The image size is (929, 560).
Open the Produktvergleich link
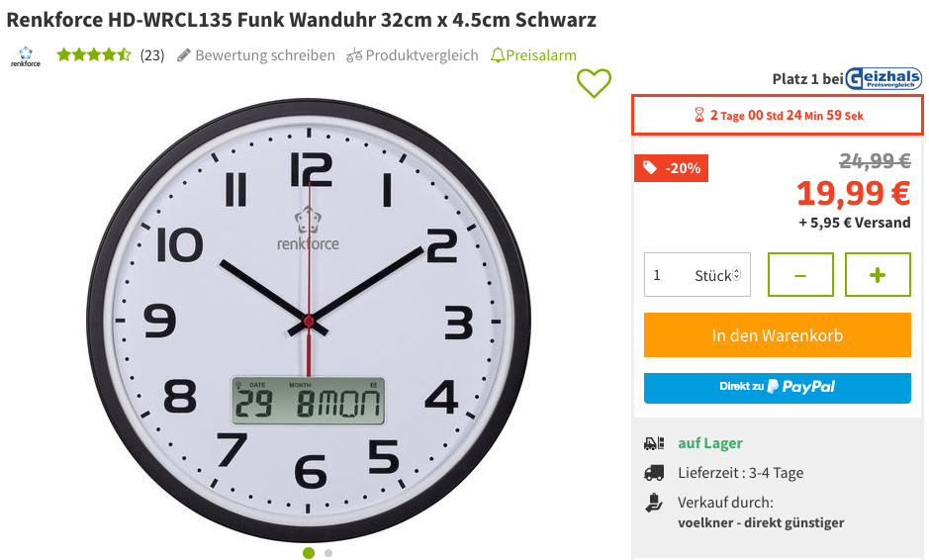421,55
